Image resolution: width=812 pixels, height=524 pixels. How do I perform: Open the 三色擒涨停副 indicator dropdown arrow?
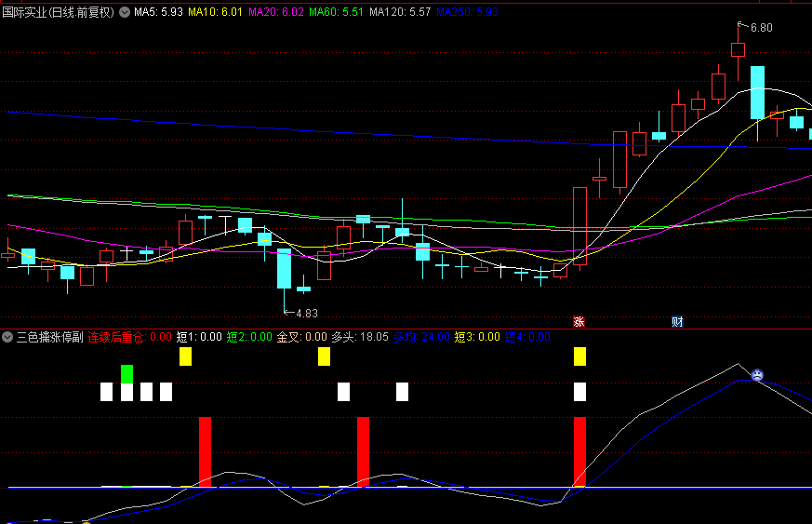(7, 337)
